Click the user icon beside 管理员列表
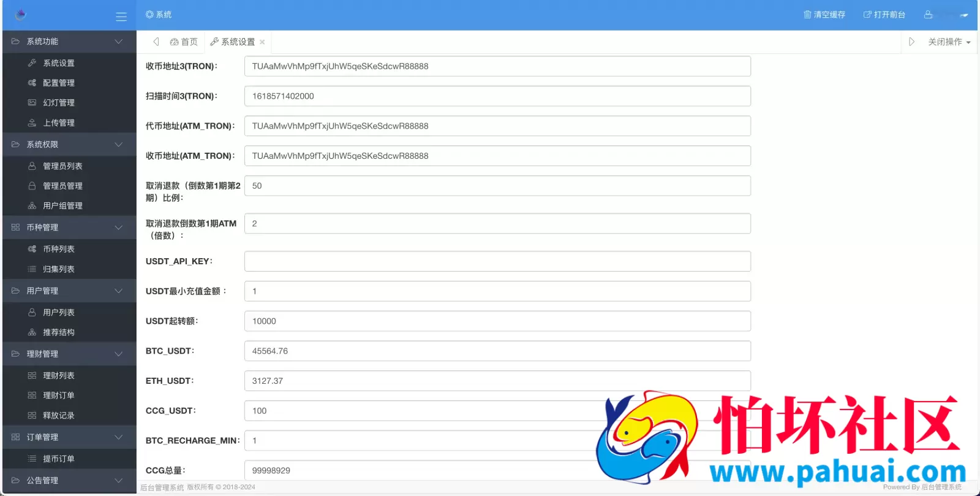This screenshot has height=496, width=980. coord(32,166)
